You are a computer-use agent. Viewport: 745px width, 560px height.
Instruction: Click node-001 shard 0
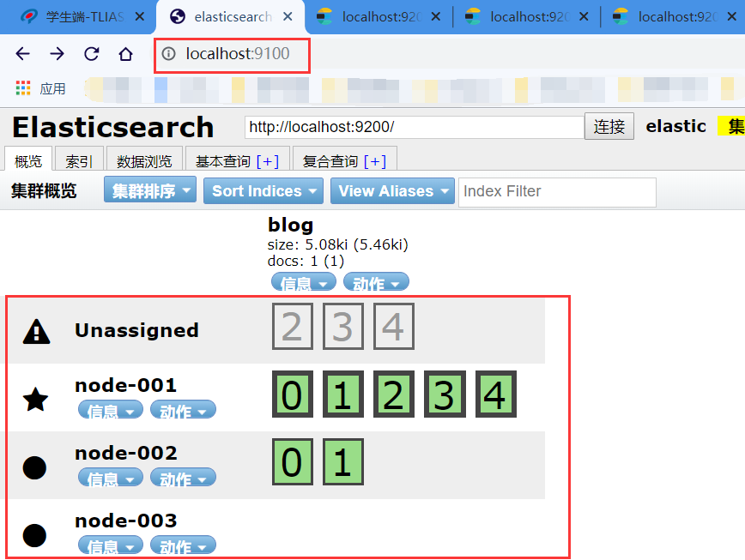pos(292,394)
